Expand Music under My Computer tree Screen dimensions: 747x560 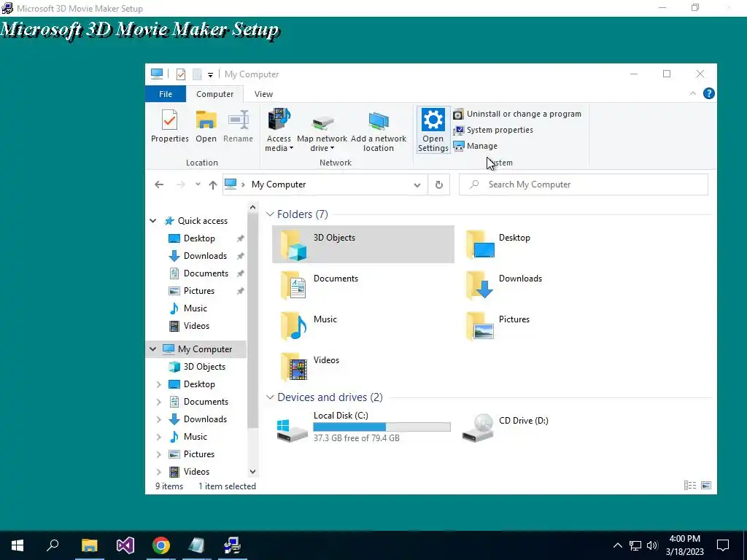tap(159, 437)
